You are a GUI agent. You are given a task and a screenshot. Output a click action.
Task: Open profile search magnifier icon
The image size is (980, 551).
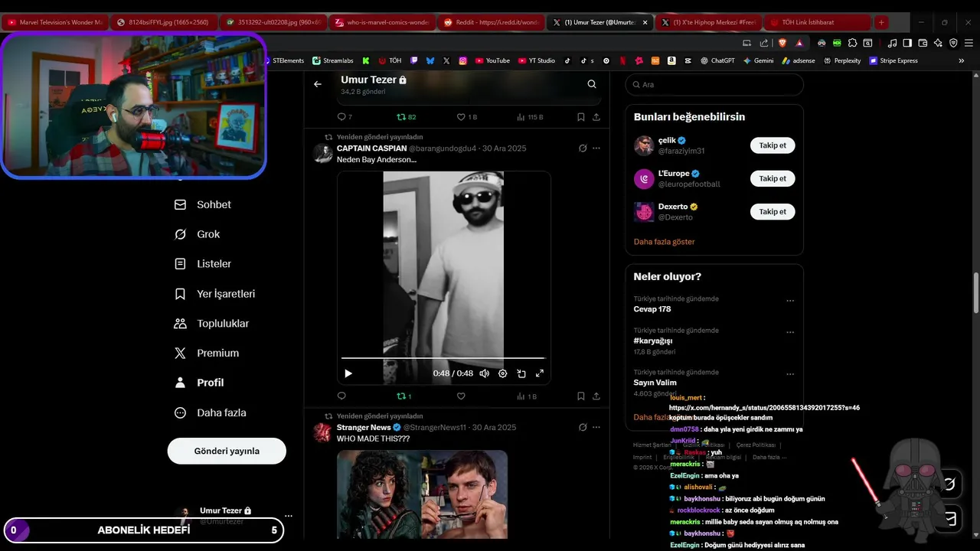pyautogui.click(x=592, y=84)
